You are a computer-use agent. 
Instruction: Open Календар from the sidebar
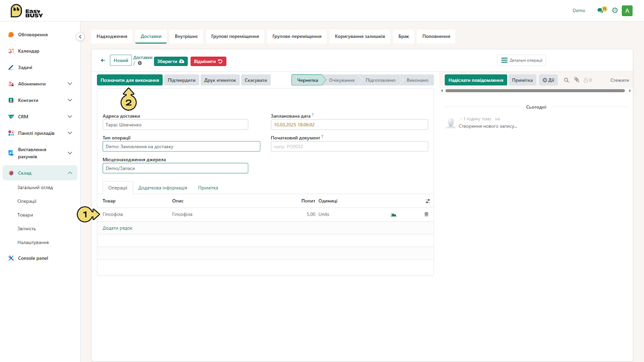[x=28, y=51]
